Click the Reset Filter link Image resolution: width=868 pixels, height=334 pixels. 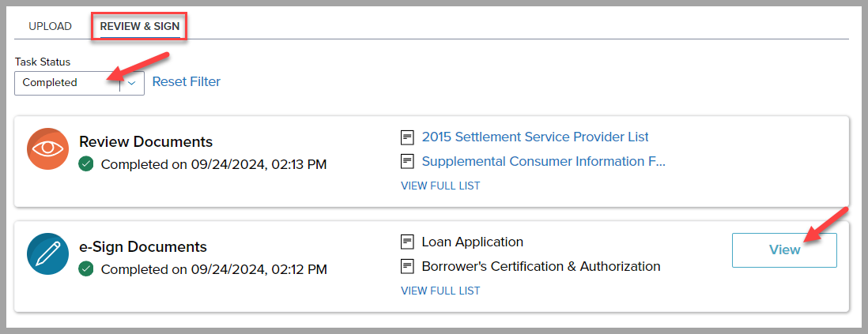(x=187, y=81)
